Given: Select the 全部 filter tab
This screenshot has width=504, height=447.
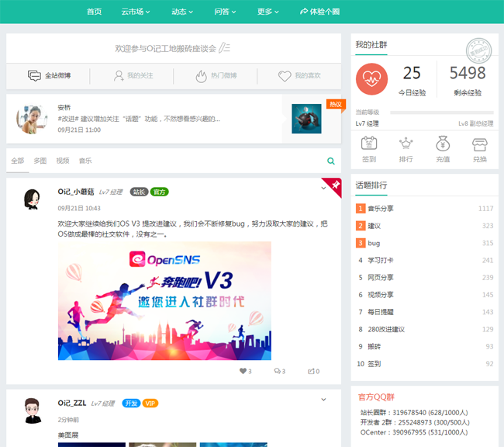Looking at the screenshot, I should pos(17,161).
